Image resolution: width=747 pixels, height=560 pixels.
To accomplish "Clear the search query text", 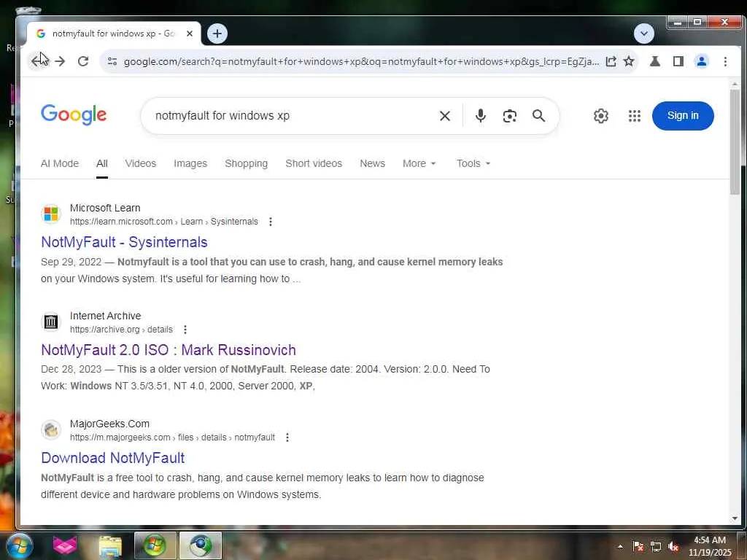I will point(444,116).
